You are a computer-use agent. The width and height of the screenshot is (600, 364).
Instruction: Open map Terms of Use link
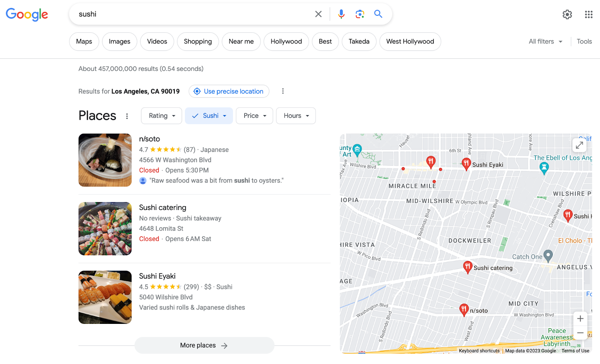point(575,351)
